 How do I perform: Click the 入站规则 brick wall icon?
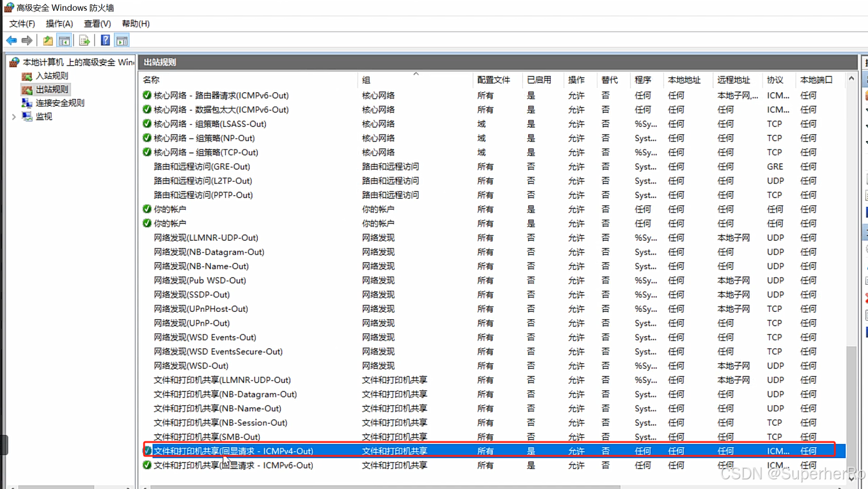(27, 76)
